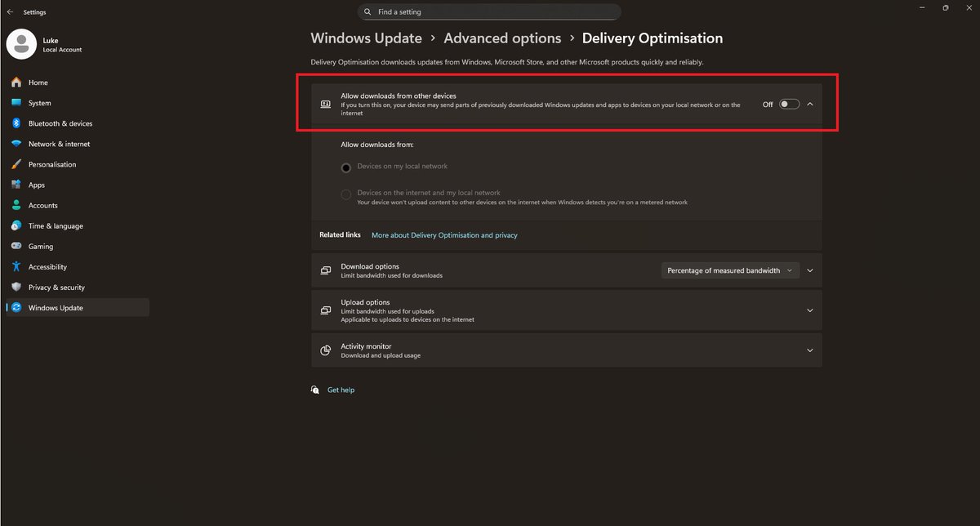
Task: Open More about Delivery Optimisation and privacy
Action: click(x=444, y=235)
